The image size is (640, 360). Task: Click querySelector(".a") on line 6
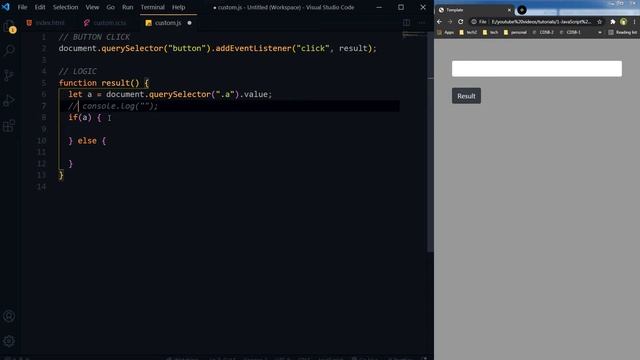pyautogui.click(x=193, y=94)
